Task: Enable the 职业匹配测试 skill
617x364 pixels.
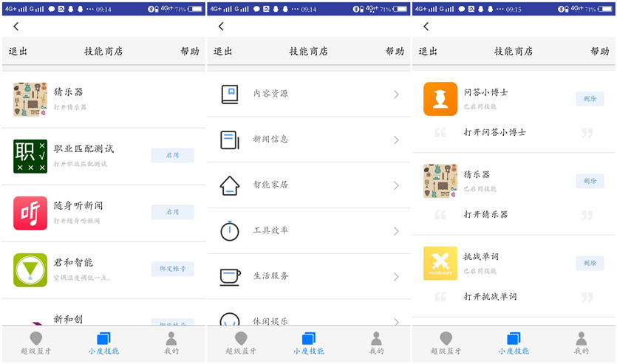Action: coord(172,155)
